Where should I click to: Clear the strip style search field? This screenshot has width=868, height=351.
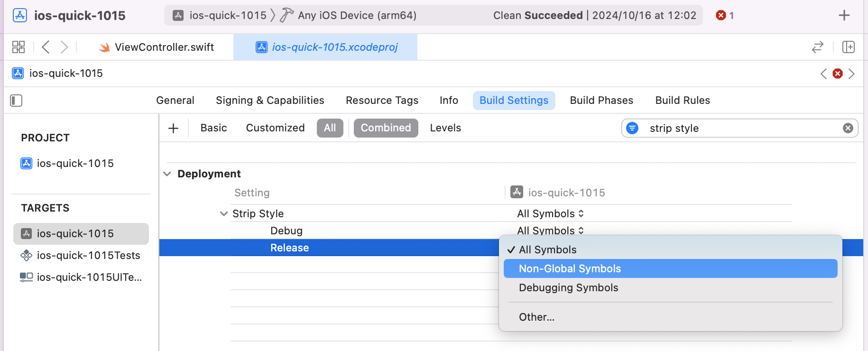[848, 128]
